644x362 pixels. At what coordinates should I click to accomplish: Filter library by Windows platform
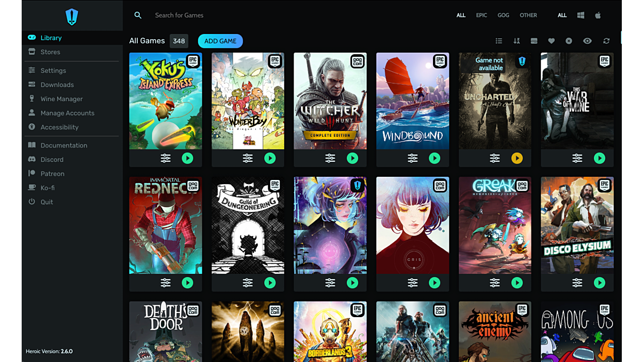tap(580, 15)
